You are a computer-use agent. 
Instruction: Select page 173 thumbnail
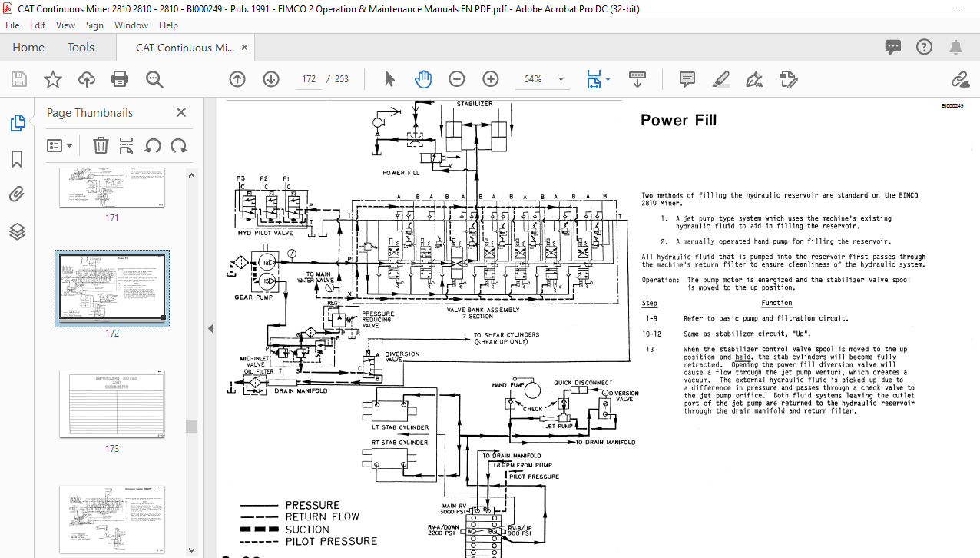112,404
